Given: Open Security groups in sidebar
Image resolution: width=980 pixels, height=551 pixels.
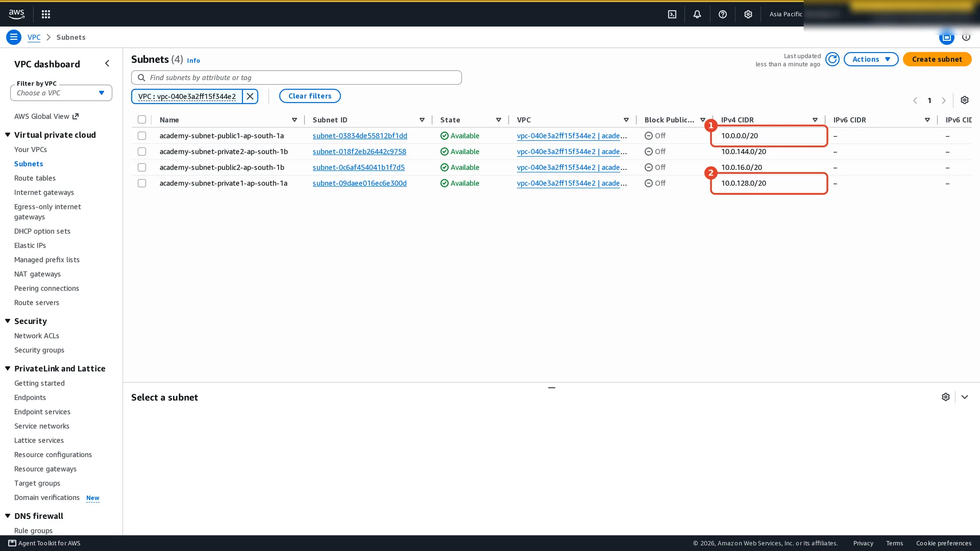Looking at the screenshot, I should (39, 350).
